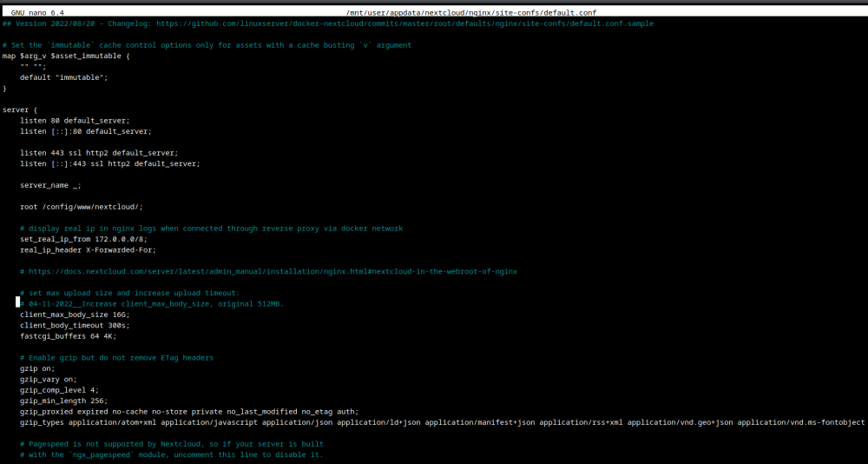Click the file path default.conf in title bar
Screen dimensions: 868x464
[x=470, y=12]
